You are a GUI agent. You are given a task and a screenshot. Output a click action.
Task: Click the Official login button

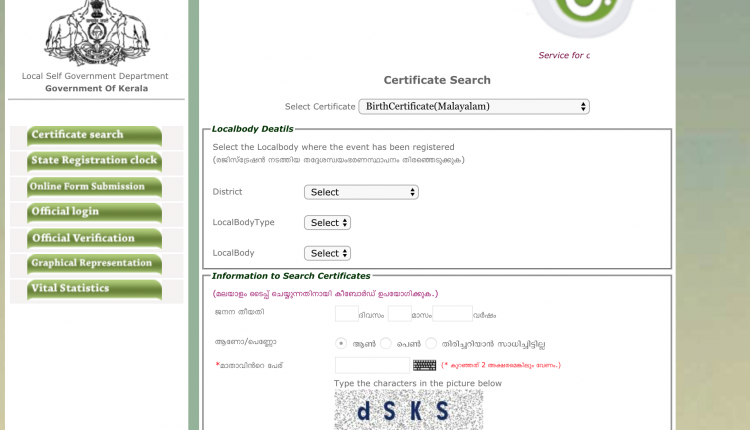(x=95, y=212)
